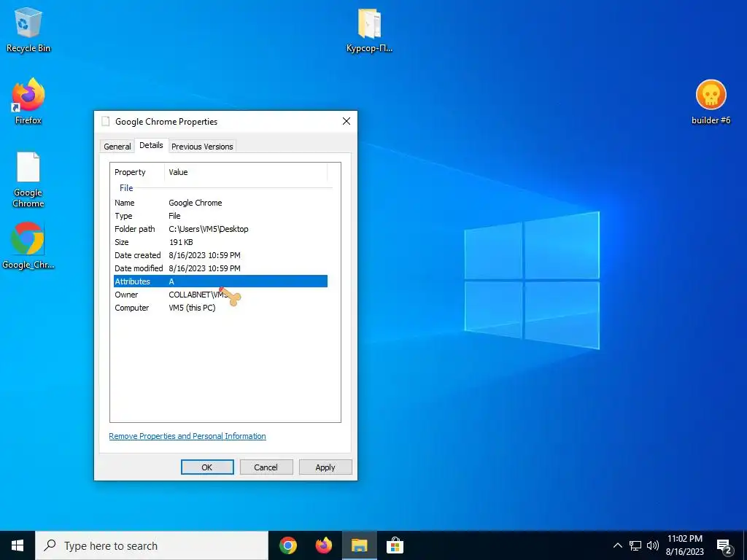Open the network status tray icon
Screen dimensions: 747x560
click(635, 545)
